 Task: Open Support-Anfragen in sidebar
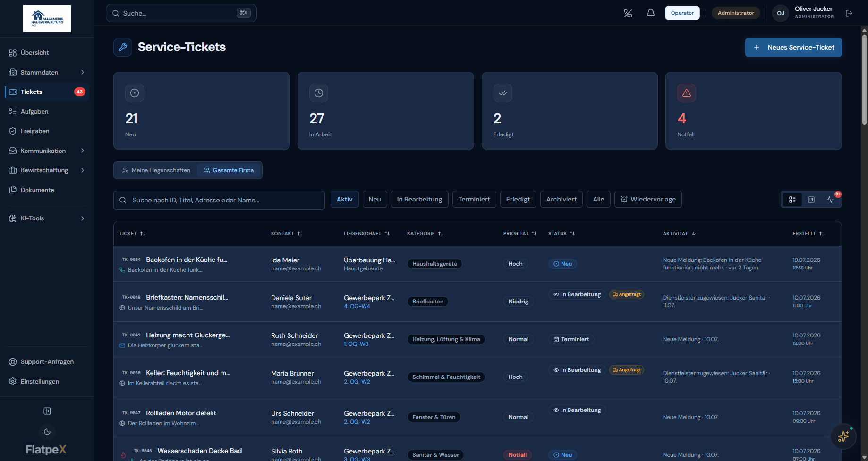point(47,361)
